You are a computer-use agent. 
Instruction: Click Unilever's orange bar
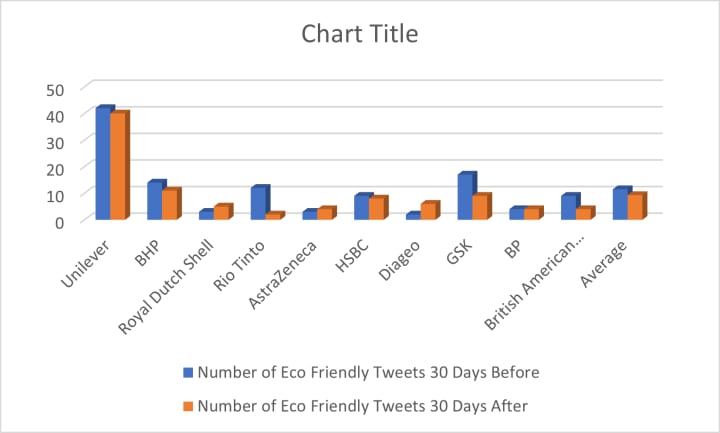[119, 165]
